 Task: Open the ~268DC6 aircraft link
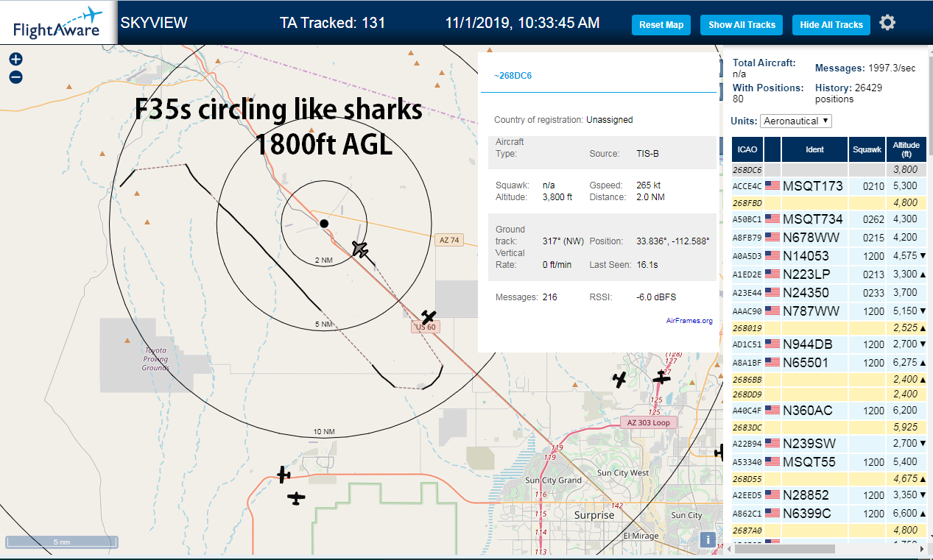coord(513,76)
